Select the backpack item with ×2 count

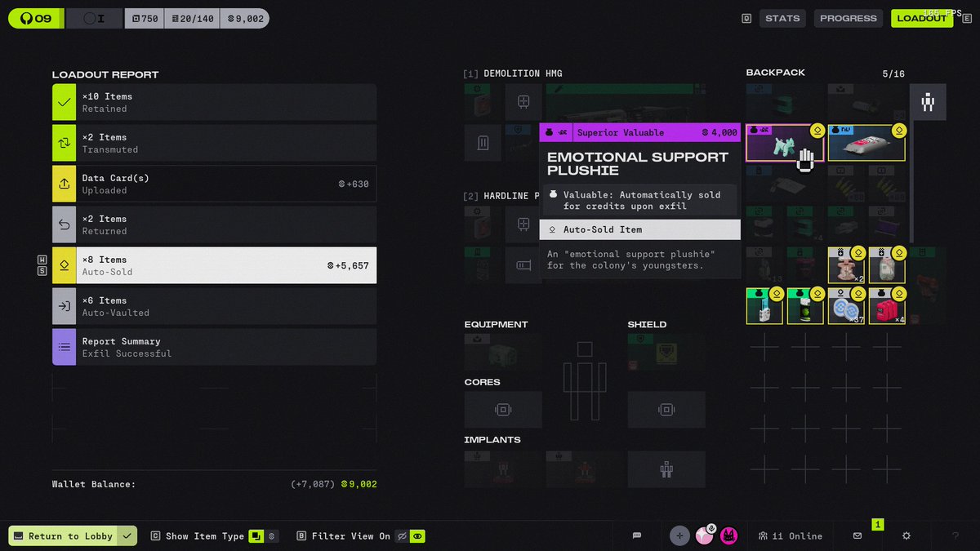tap(846, 265)
